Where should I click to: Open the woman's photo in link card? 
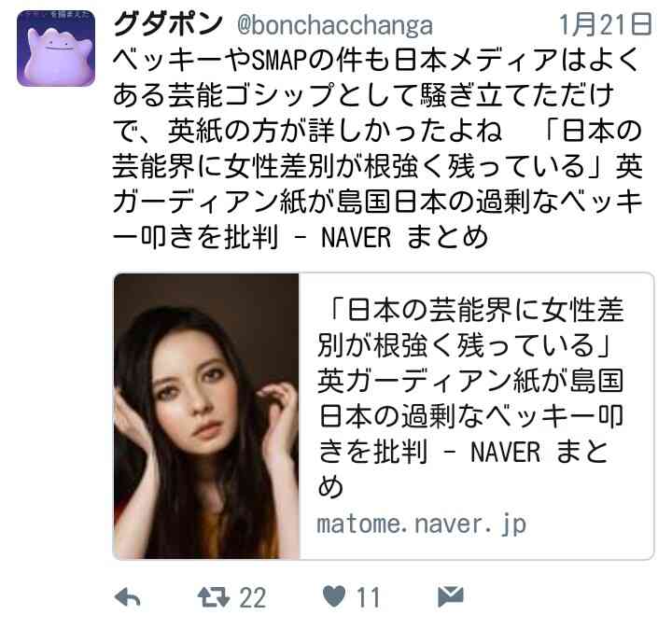click(x=206, y=416)
